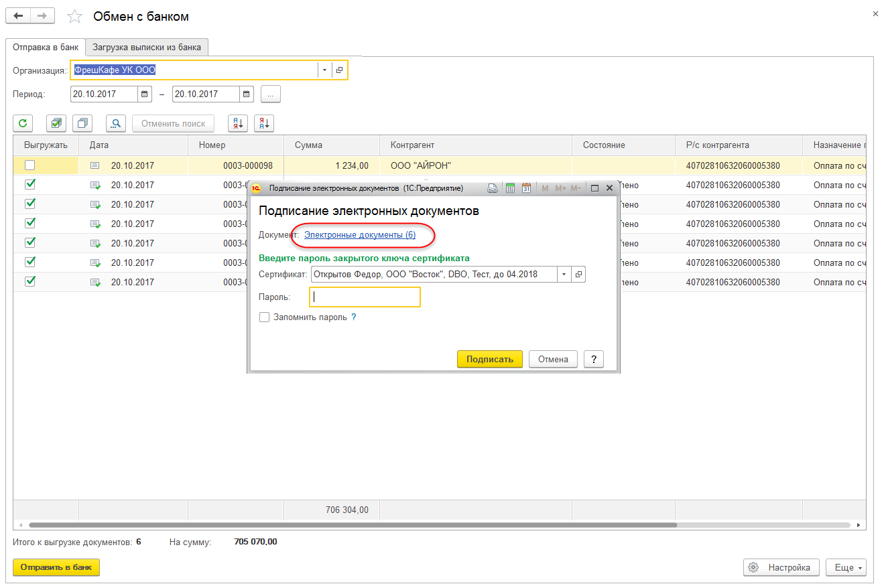Click the Выгружать column header
Viewport: 886px width, 588px height.
pos(46,145)
